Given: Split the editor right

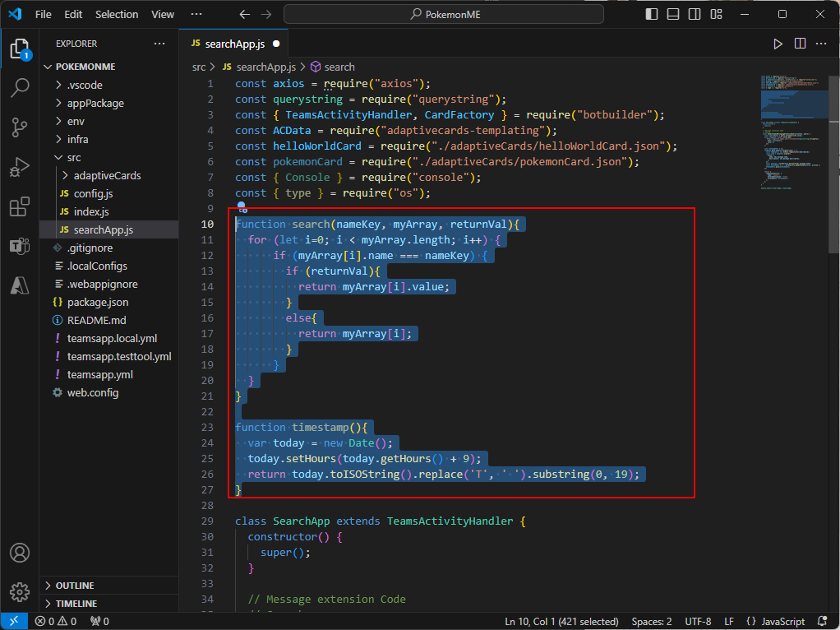Looking at the screenshot, I should [x=800, y=44].
